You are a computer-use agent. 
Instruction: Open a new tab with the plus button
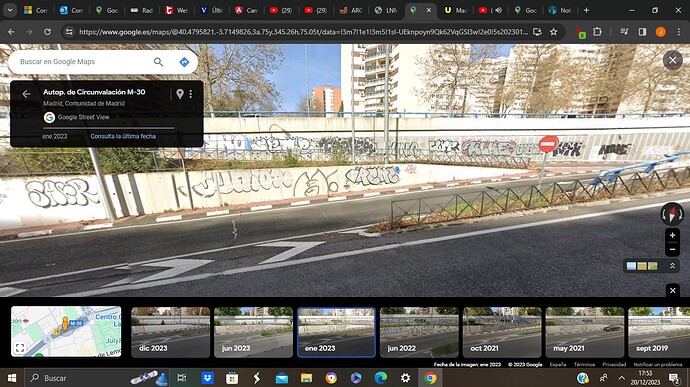coord(586,10)
